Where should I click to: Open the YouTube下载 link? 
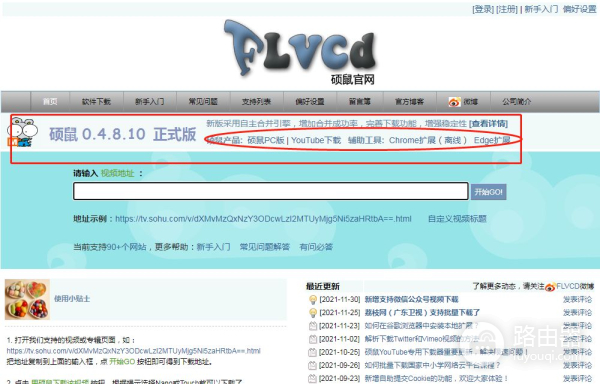316,140
